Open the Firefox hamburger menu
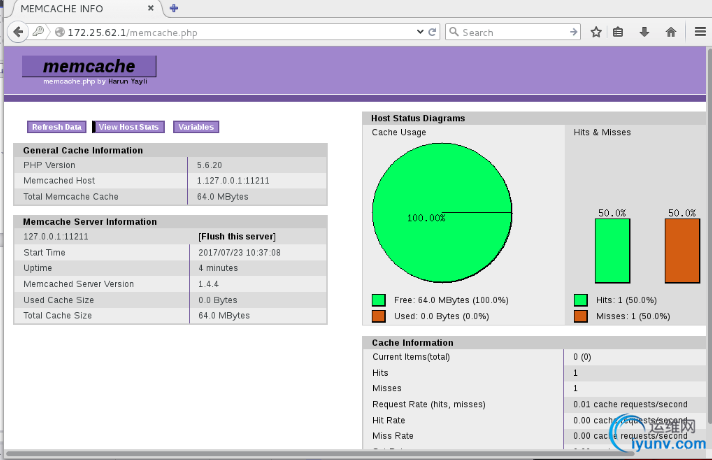The width and height of the screenshot is (712, 460). pos(700,32)
